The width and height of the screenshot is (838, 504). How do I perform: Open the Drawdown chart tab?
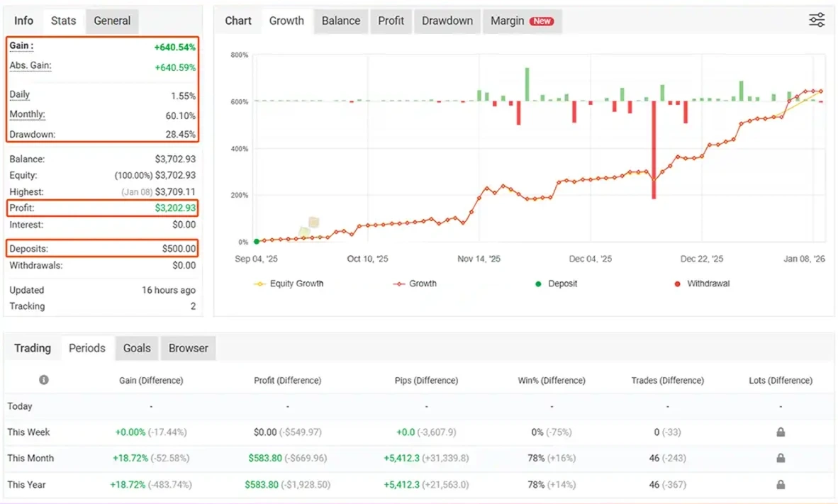click(x=447, y=21)
